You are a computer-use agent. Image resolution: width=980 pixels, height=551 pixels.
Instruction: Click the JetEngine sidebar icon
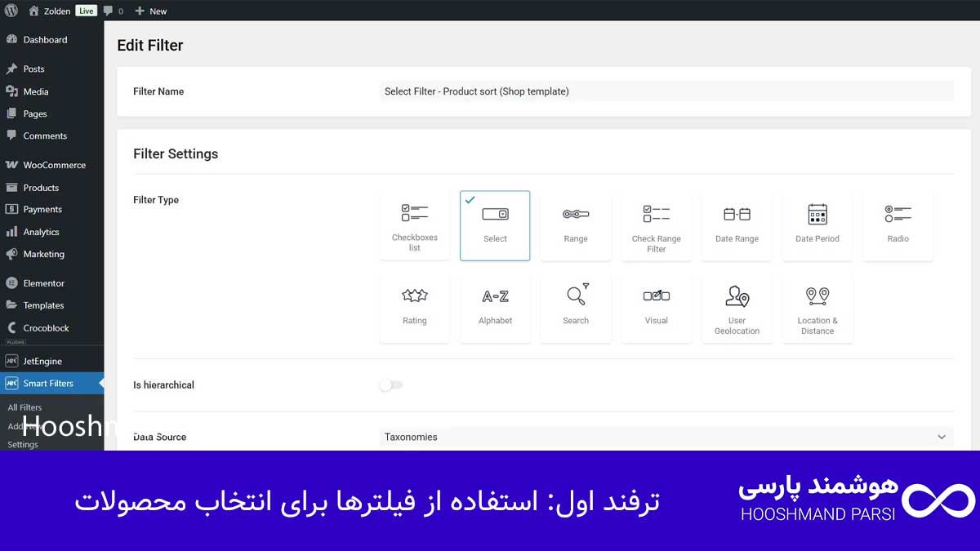(11, 361)
